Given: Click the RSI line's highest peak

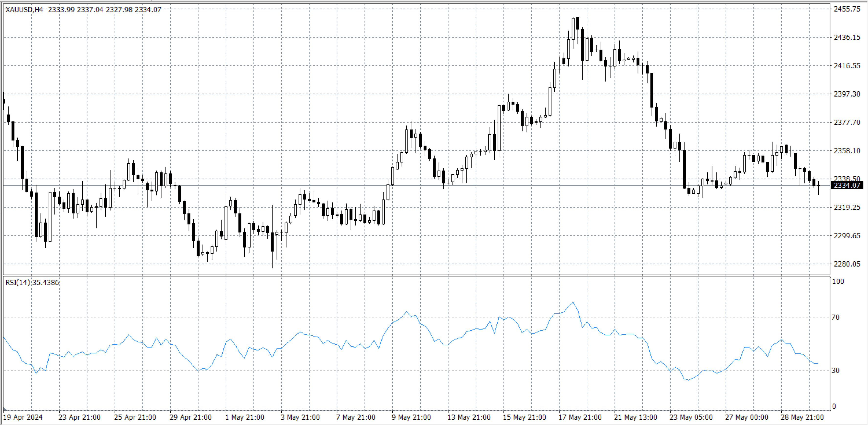Looking at the screenshot, I should coord(573,302).
